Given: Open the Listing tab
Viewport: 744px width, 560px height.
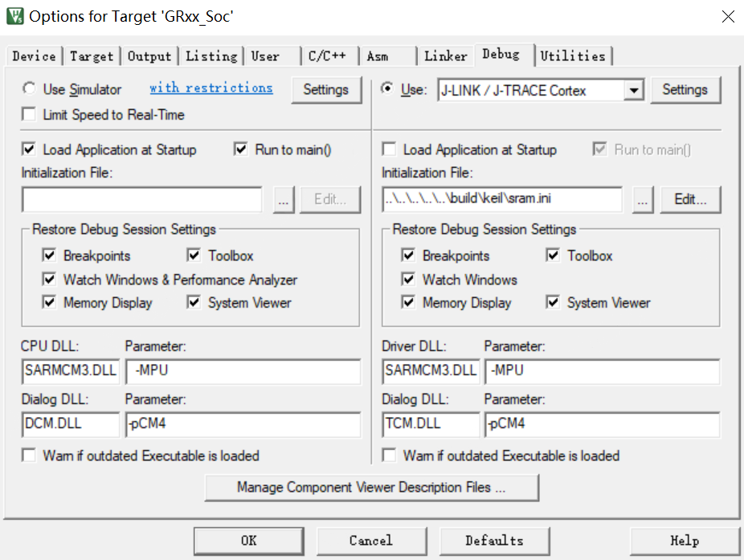Looking at the screenshot, I should coord(211,56).
